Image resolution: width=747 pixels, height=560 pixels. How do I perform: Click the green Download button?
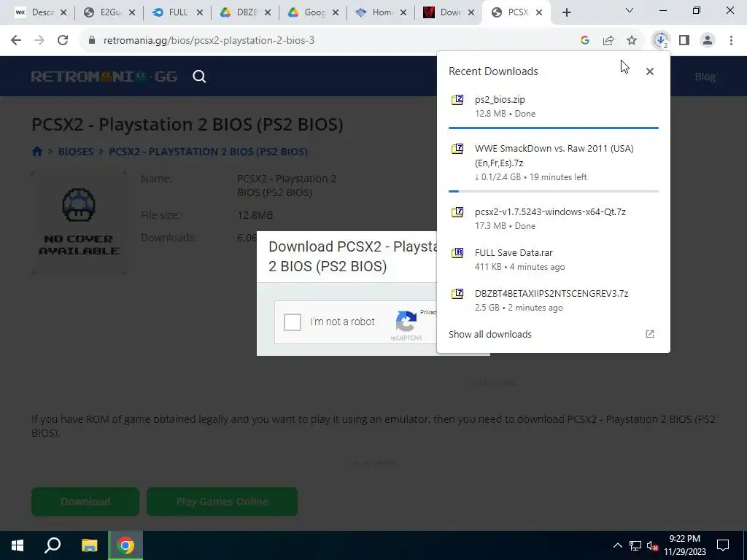point(85,502)
